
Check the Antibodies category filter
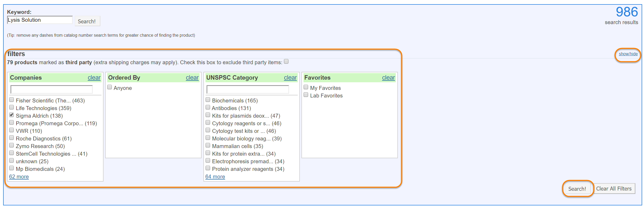click(208, 107)
